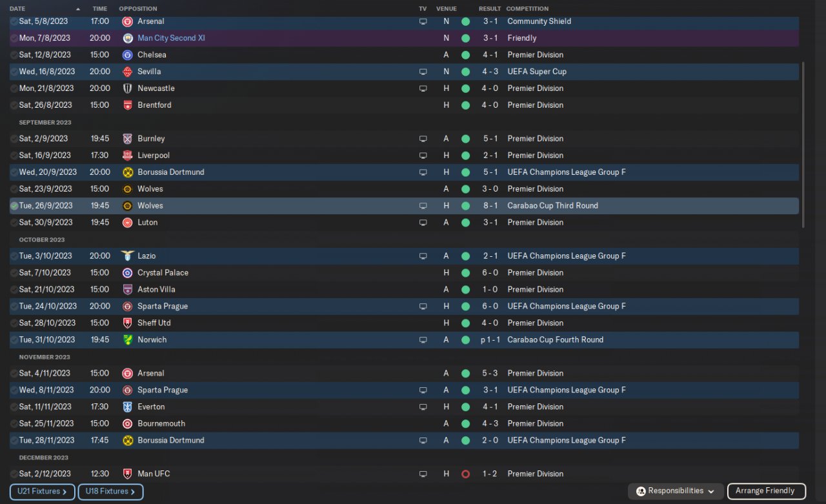The height and width of the screenshot is (504, 826).
Task: Click the Everton club crest
Action: tap(127, 407)
